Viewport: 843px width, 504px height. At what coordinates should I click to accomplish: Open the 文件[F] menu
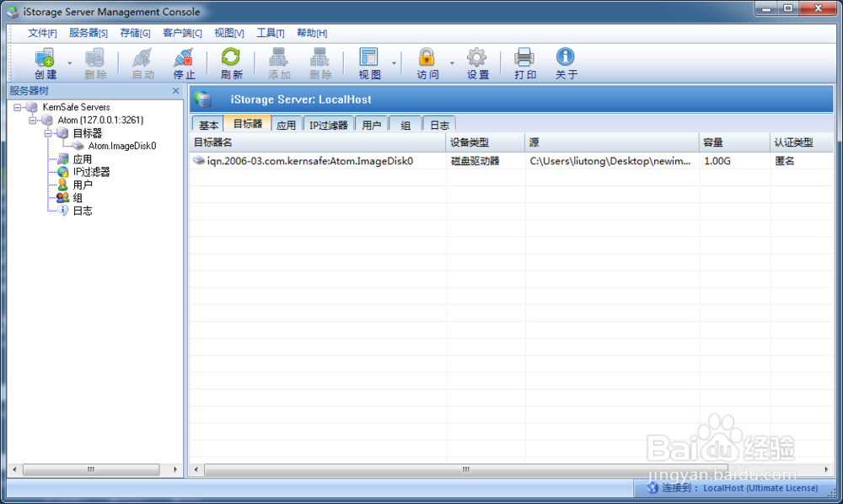tap(42, 34)
